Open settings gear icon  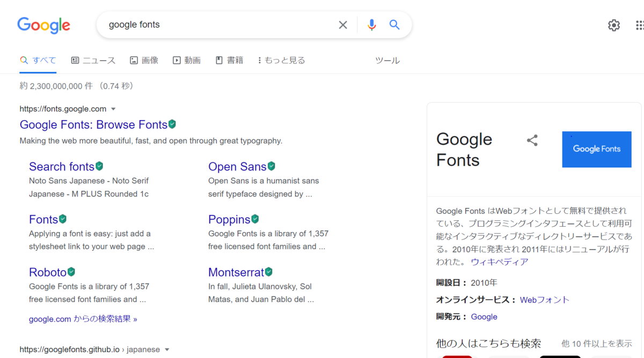pos(614,25)
